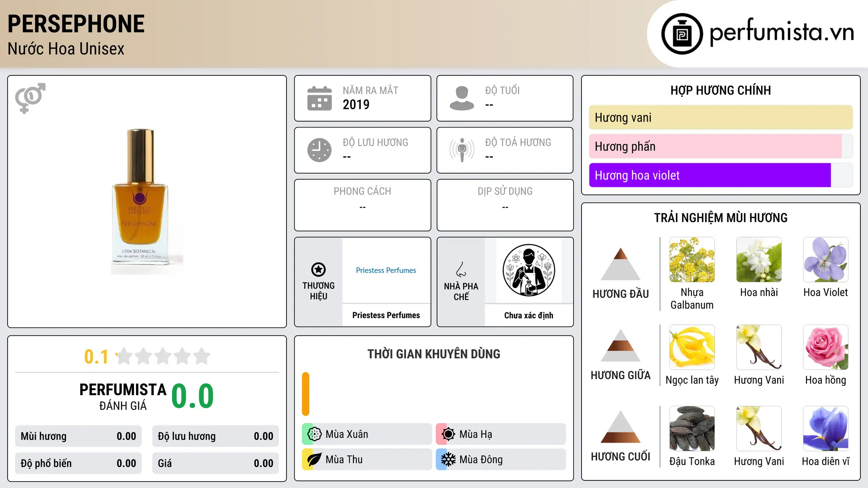Click the Đậu Tonka note label
868x488 pixels.
[x=692, y=461]
